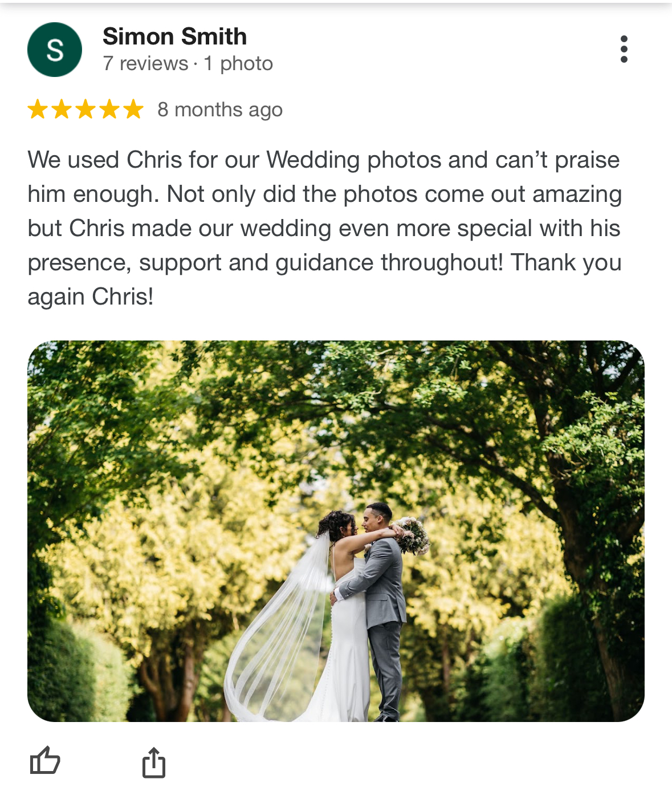Tap the third yellow rating star
Screen dimensions: 672x803
85,109
